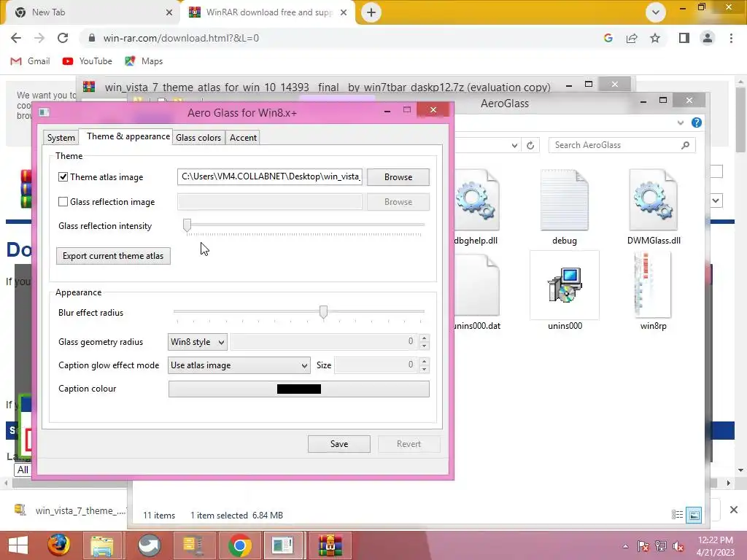Open Chrome three-dot menu
This screenshot has height=560, width=747.
(x=731, y=38)
